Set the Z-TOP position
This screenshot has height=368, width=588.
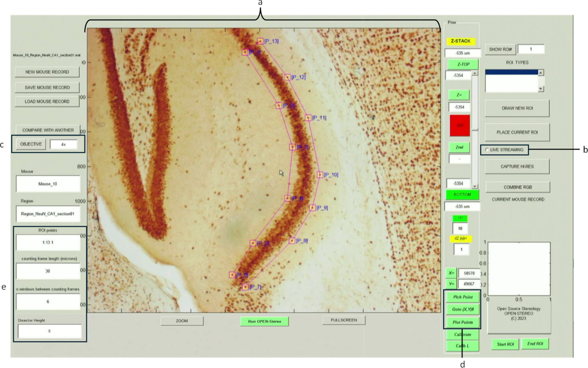pos(463,64)
